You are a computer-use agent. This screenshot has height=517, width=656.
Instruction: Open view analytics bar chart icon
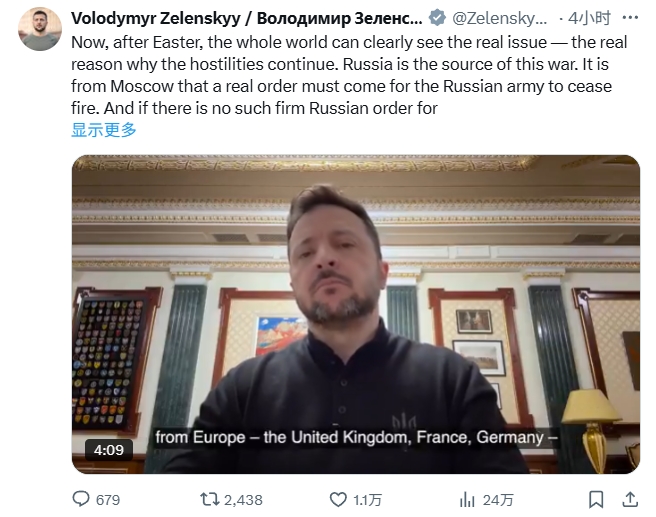(467, 498)
